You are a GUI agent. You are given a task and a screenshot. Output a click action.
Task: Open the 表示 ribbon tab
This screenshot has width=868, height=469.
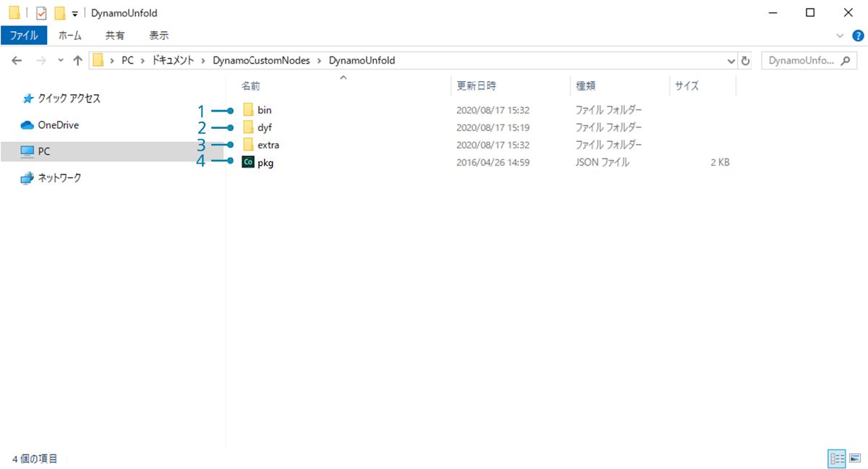159,35
